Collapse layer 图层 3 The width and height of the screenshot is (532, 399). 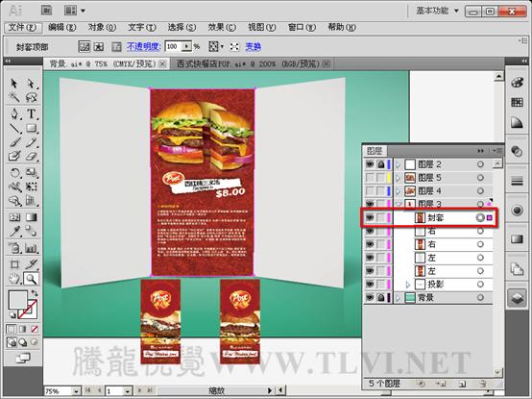coord(398,204)
